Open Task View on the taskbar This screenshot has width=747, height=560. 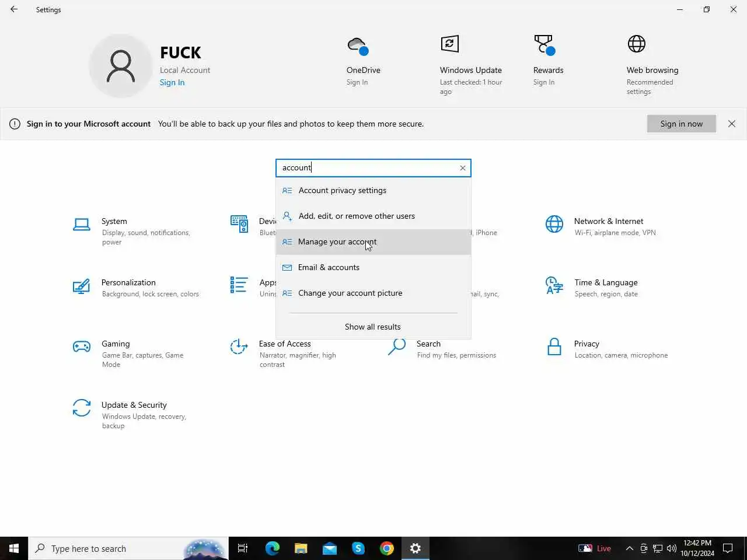pos(243,548)
